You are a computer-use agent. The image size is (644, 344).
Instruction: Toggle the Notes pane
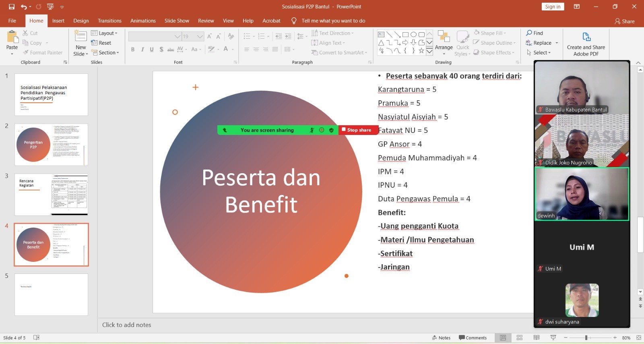click(441, 338)
